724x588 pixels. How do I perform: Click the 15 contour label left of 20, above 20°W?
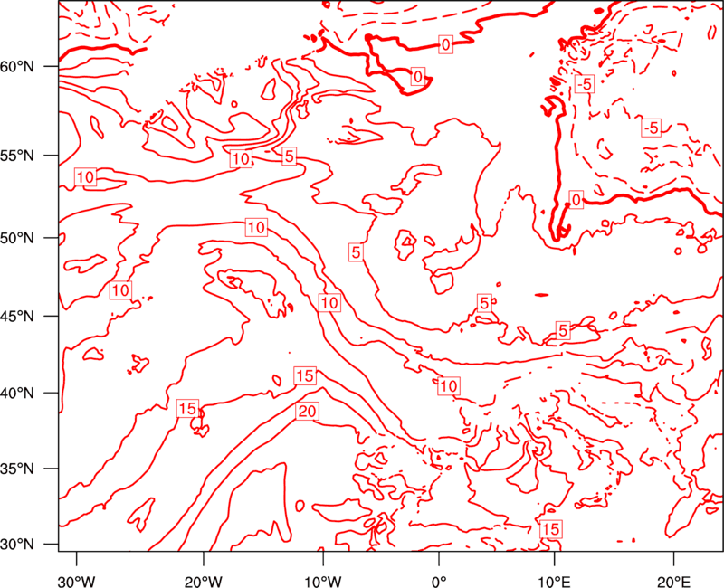coord(187,409)
